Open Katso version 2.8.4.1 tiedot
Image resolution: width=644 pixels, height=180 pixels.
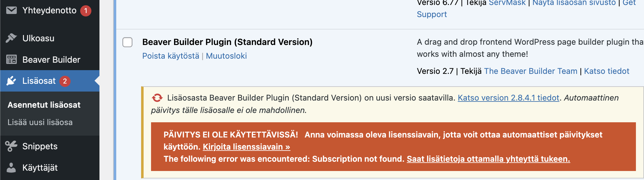[508, 98]
